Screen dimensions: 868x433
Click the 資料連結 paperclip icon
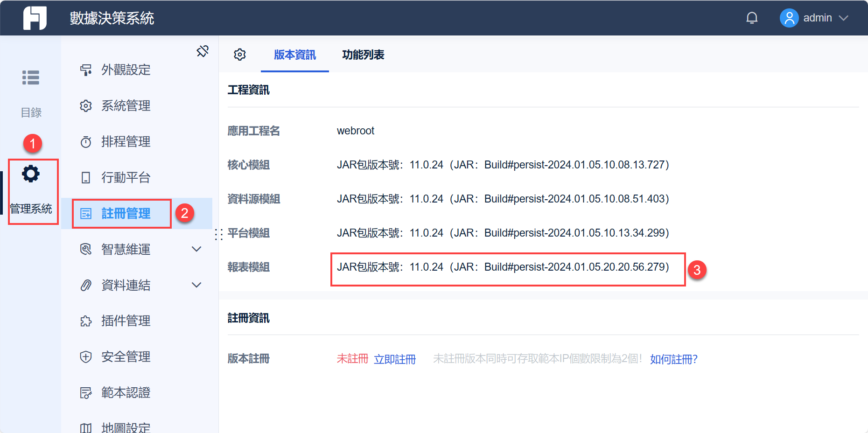(86, 285)
